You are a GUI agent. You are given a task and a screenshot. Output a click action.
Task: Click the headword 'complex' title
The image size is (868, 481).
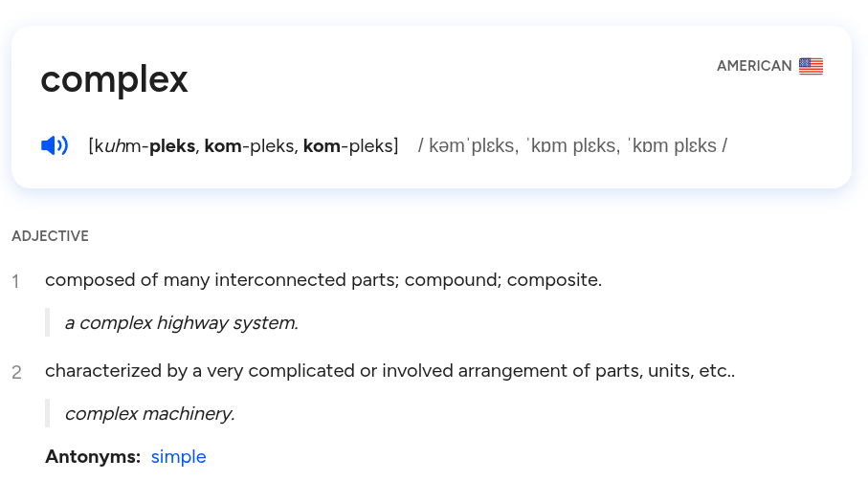pyautogui.click(x=114, y=79)
